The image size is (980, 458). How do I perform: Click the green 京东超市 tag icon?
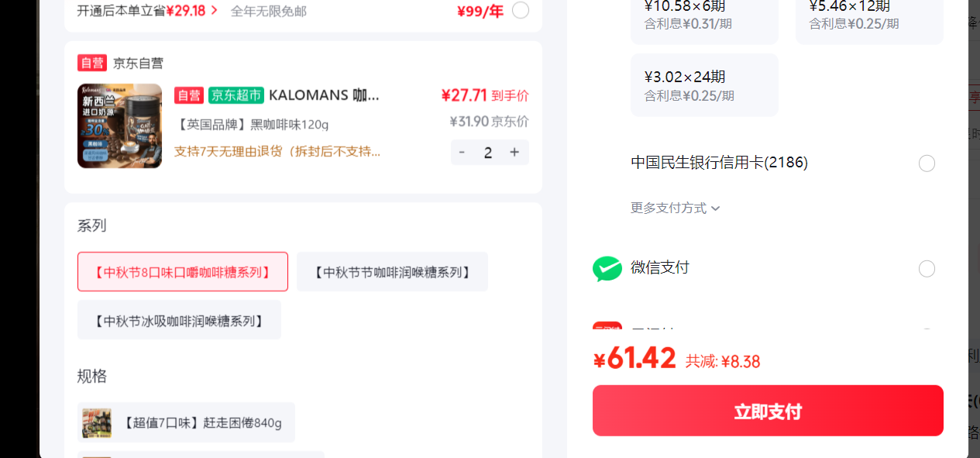[236, 95]
